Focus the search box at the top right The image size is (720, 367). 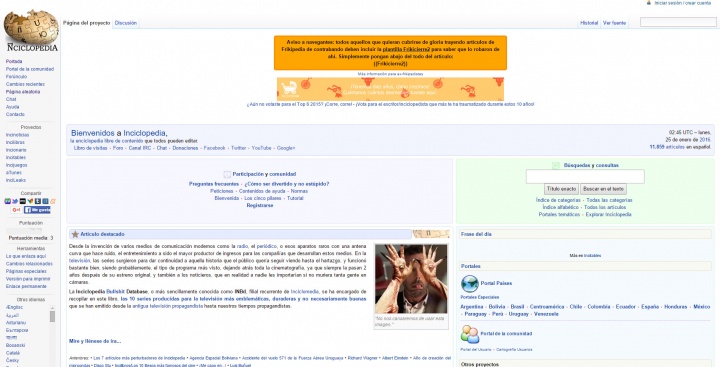678,22
